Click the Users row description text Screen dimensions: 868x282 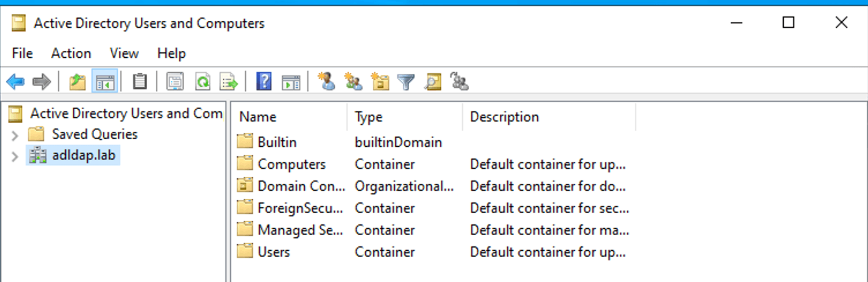pos(548,252)
